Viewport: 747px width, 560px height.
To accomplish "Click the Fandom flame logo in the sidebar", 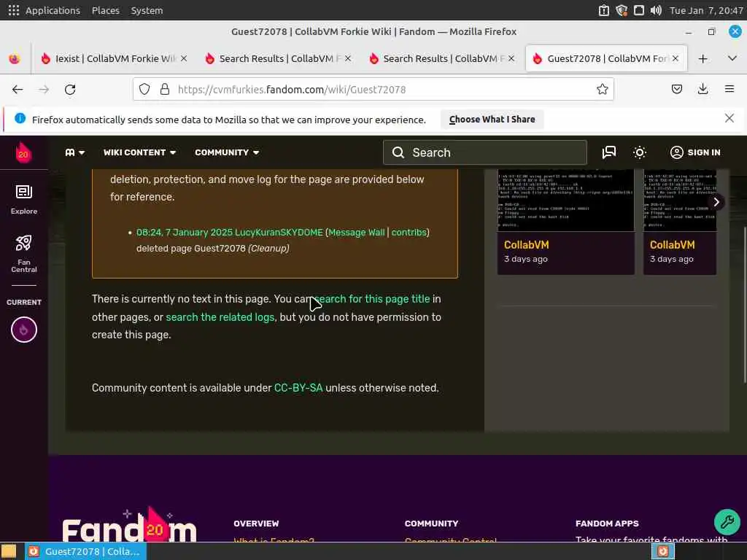I will tap(23, 152).
